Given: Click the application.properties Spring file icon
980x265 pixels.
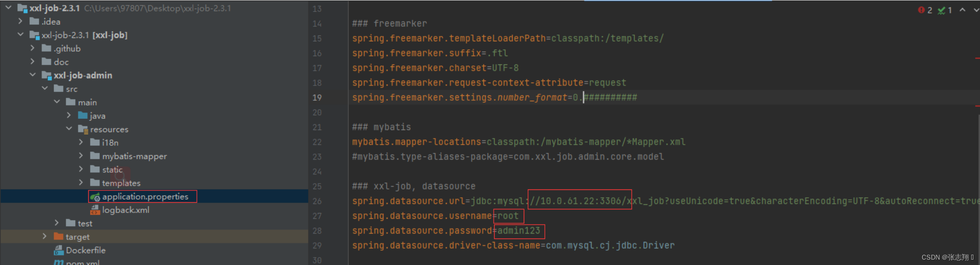Looking at the screenshot, I should pyautogui.click(x=95, y=197).
